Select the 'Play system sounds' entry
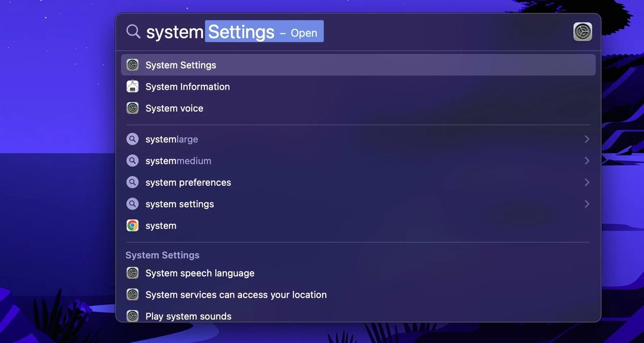The width and height of the screenshot is (644, 343). click(188, 316)
